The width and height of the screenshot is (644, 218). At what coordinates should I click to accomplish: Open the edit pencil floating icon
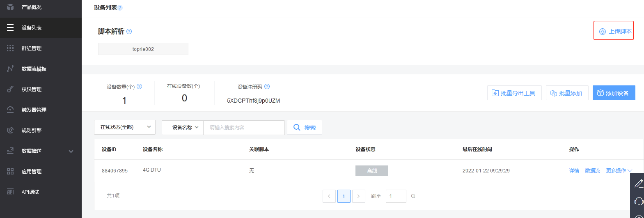pyautogui.click(x=639, y=184)
